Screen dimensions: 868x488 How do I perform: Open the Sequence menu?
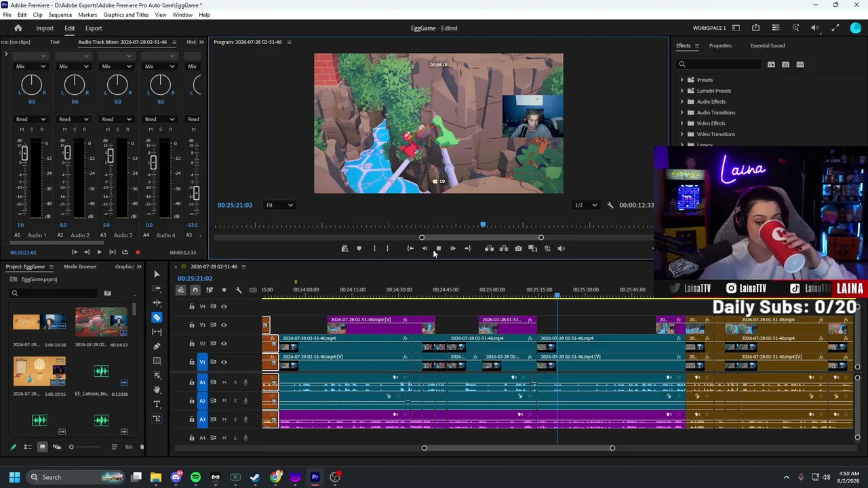tap(60, 15)
